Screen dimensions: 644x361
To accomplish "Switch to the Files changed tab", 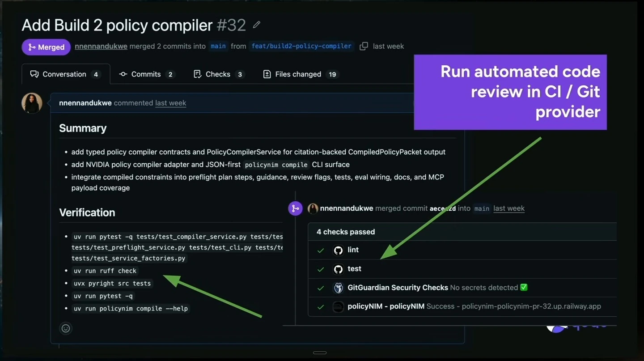I will 300,74.
